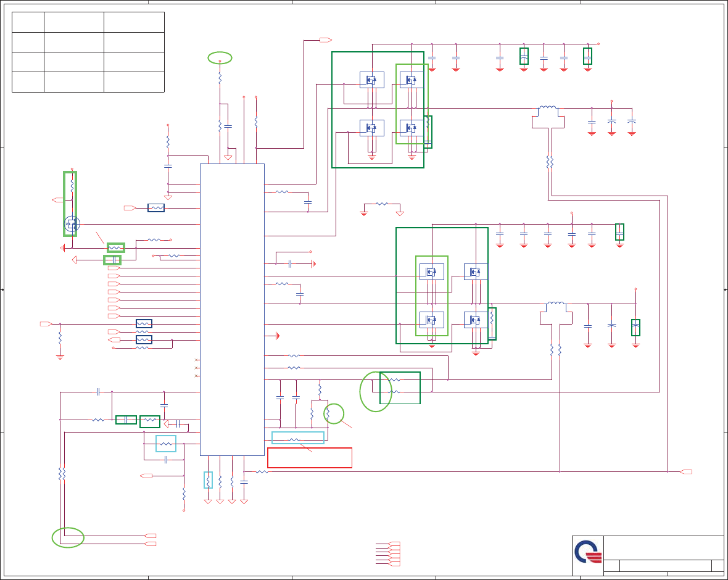Select the vertical light-blue boxed resistor
728x580 pixels.
pos(208,480)
